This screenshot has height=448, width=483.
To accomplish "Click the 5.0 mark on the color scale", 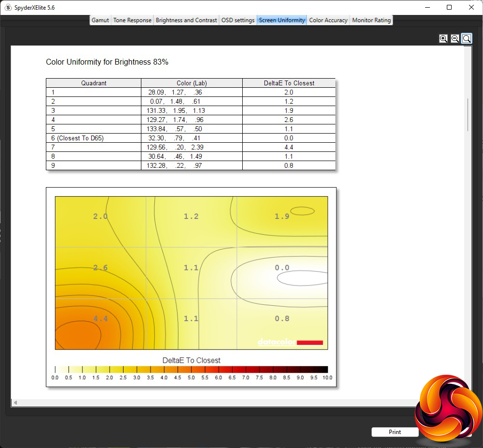I will point(191,378).
